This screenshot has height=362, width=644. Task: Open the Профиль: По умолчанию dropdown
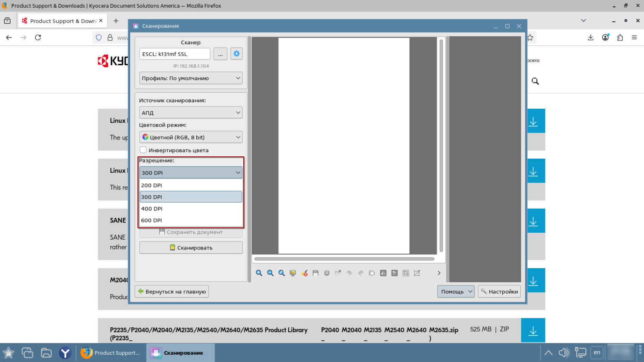[191, 78]
